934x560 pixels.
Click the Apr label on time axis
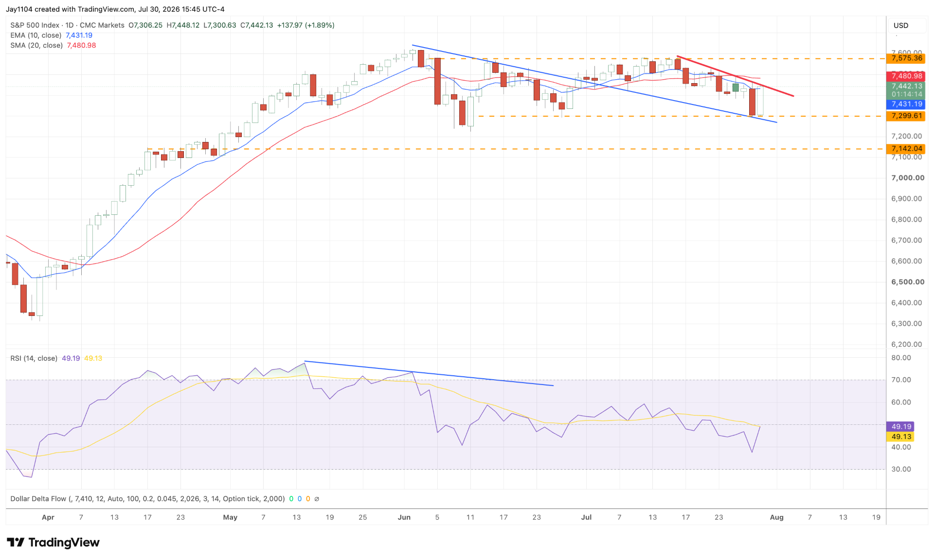click(48, 517)
